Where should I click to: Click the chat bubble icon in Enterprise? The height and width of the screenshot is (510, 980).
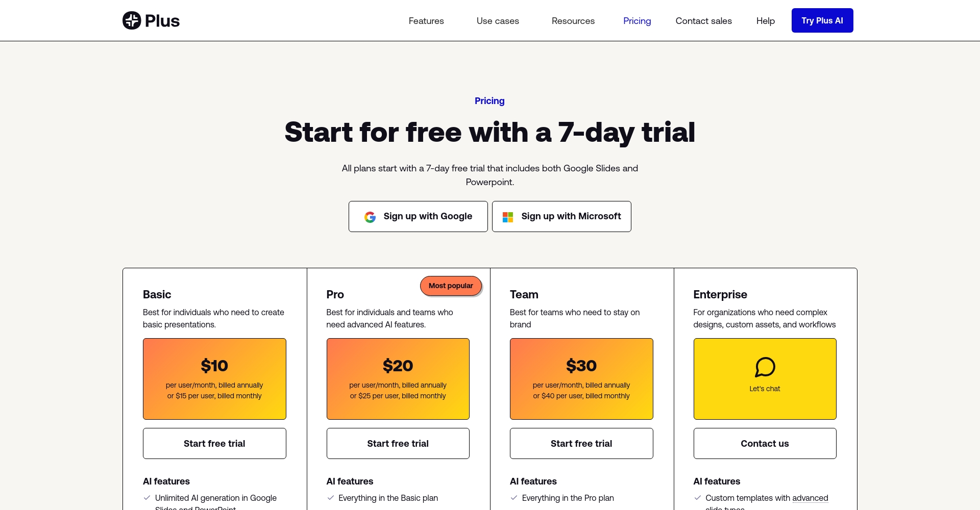point(765,367)
